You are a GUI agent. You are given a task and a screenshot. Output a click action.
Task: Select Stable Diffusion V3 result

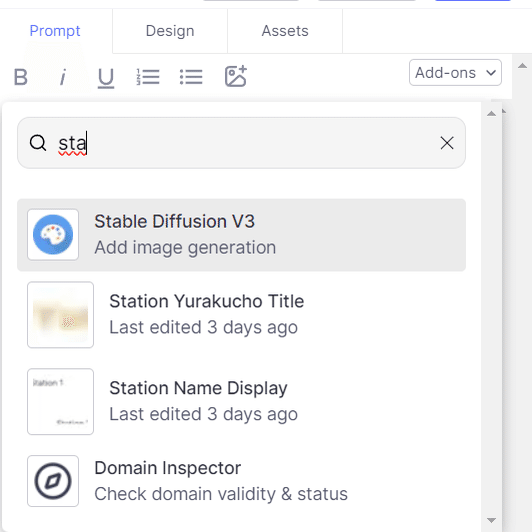pyautogui.click(x=241, y=235)
